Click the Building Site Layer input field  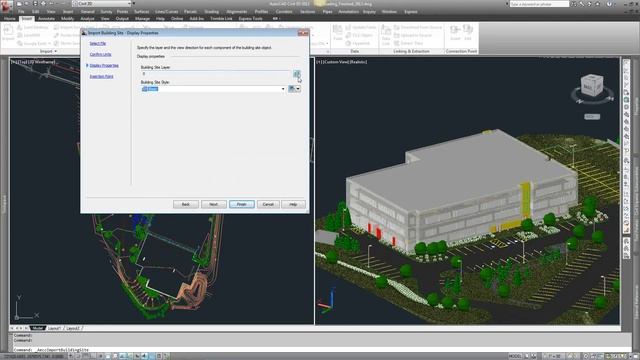[x=216, y=74]
